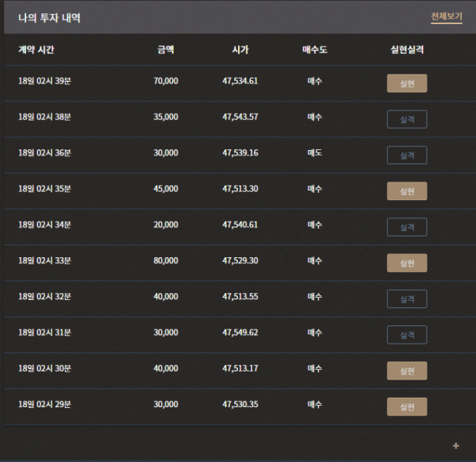This screenshot has width=476, height=462.
Task: Select 실격 button in 02시 31분 row
Action: click(x=407, y=335)
